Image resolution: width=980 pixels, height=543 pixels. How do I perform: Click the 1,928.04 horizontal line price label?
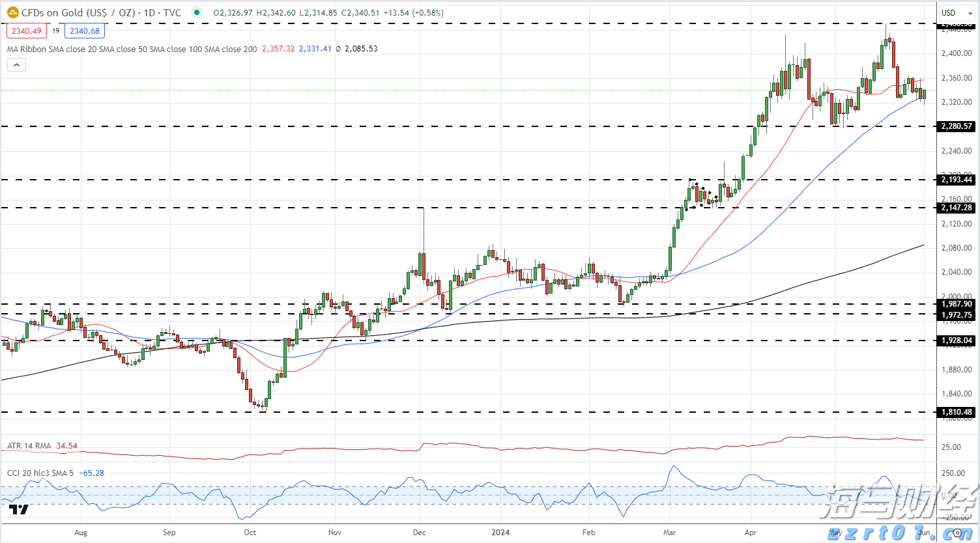[957, 341]
